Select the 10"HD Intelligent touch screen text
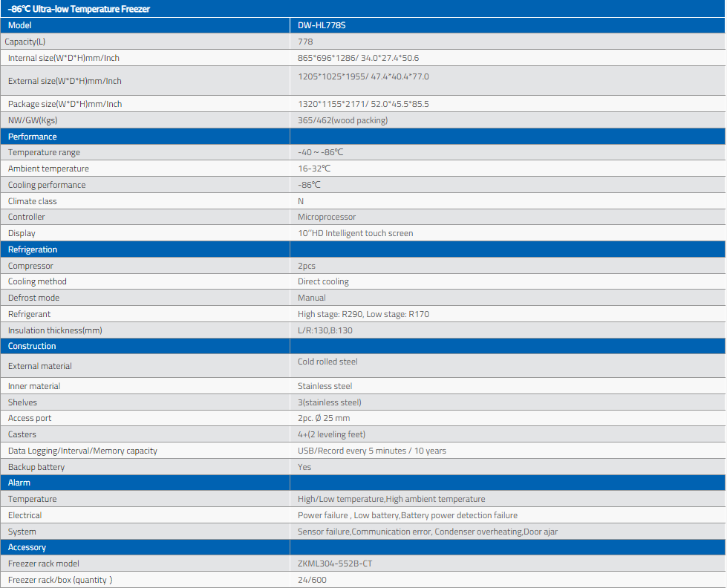 pyautogui.click(x=355, y=233)
